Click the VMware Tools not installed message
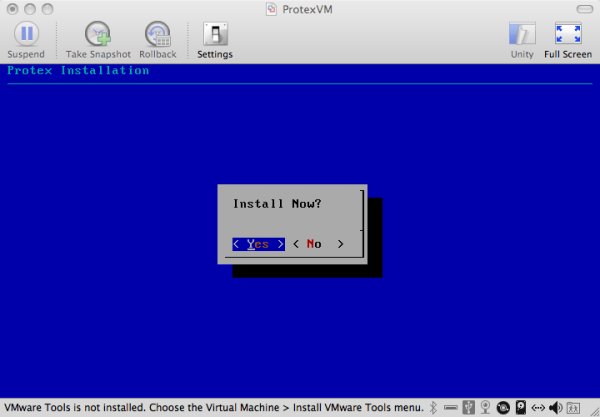 click(214, 407)
